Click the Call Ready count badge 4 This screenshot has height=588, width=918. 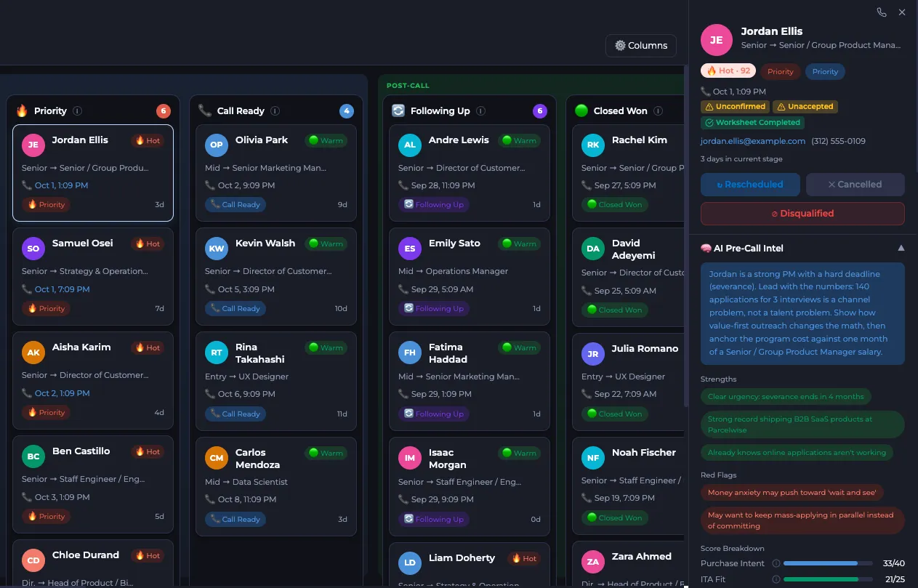pyautogui.click(x=347, y=111)
